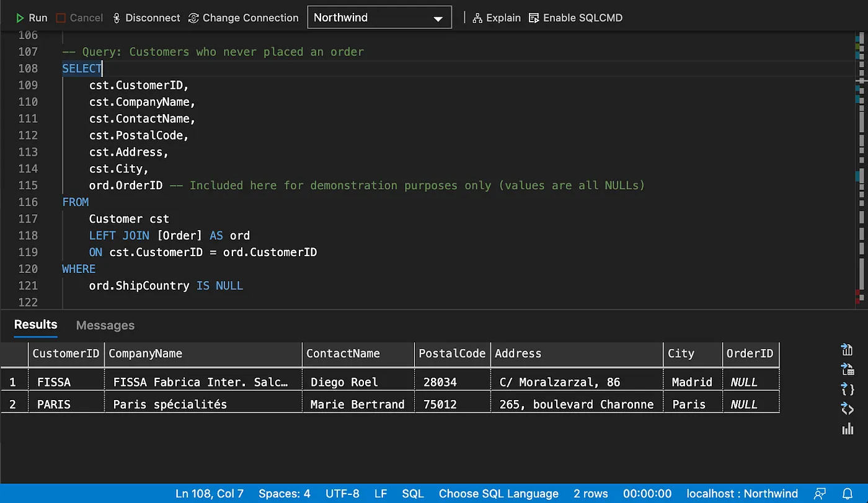Click the LEFT JOIN [Order] AS ord line
The height and width of the screenshot is (503, 868).
169,236
